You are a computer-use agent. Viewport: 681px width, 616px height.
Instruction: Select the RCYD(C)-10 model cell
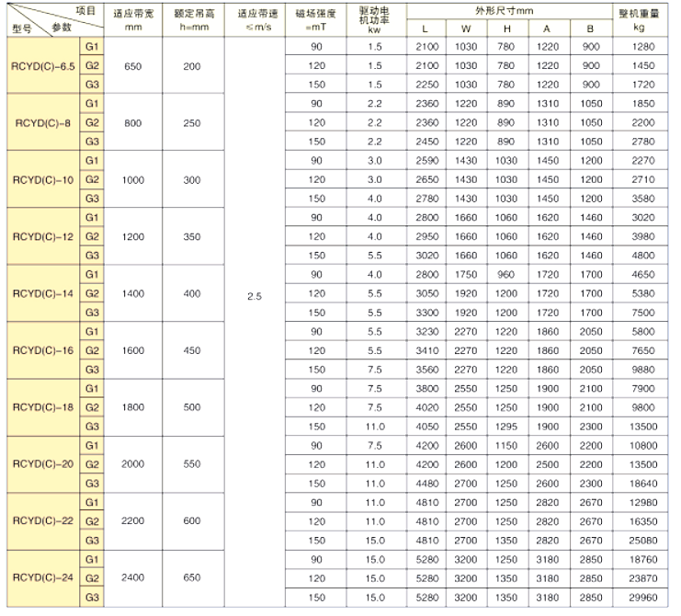(43, 179)
